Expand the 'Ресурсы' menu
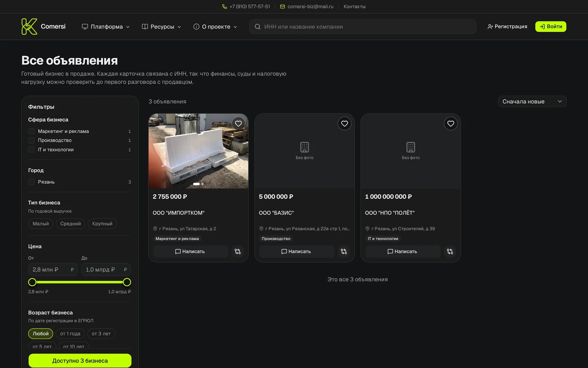588x368 pixels. tap(161, 27)
